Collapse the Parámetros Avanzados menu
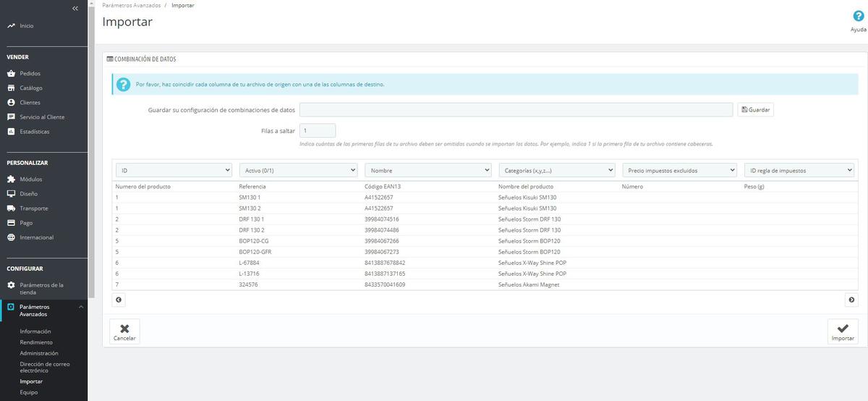 pyautogui.click(x=81, y=307)
